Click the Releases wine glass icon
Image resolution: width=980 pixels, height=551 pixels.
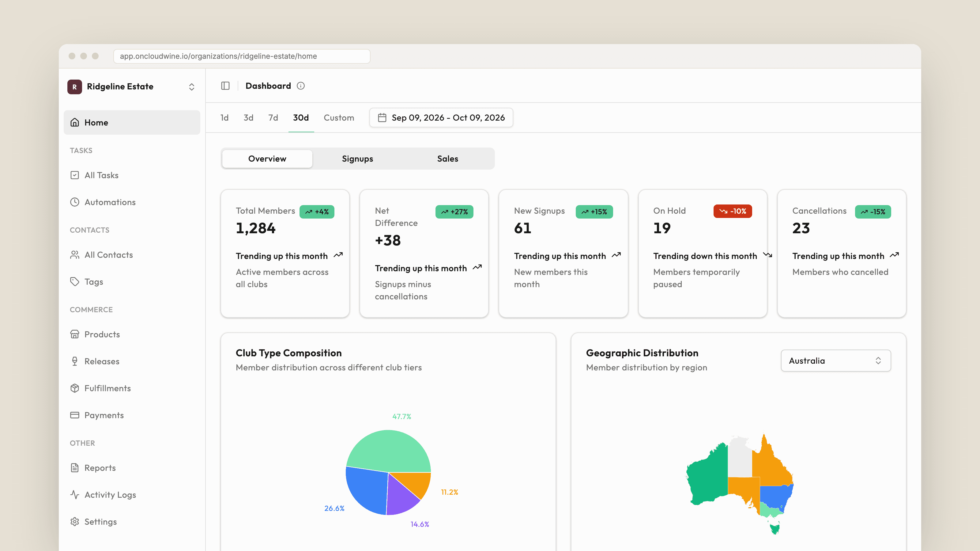[x=74, y=361]
